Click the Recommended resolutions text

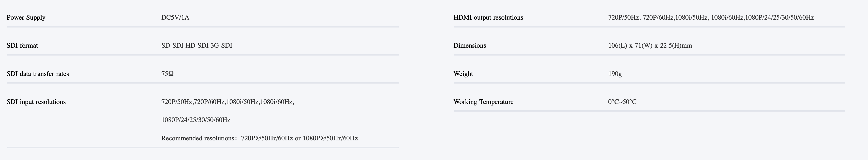(198, 138)
